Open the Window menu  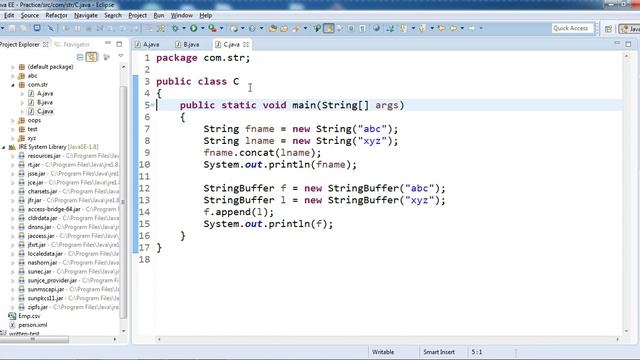click(182, 16)
